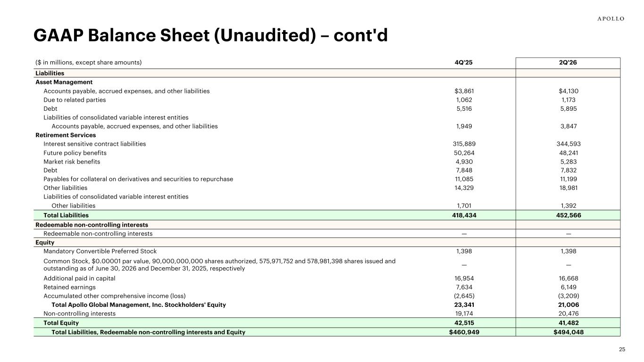Screen dimensions: 644x362
Task: Click the value 5,283
Action: click(568, 162)
